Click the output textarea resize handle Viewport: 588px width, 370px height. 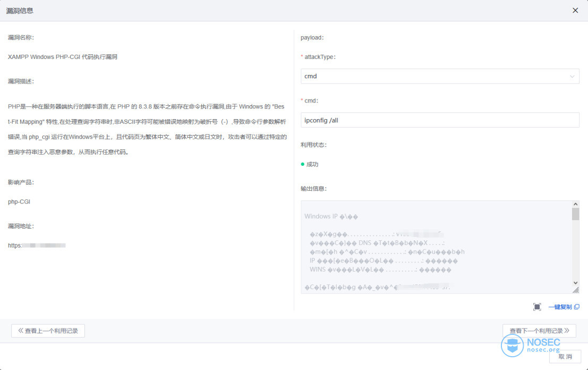pyautogui.click(x=576, y=290)
